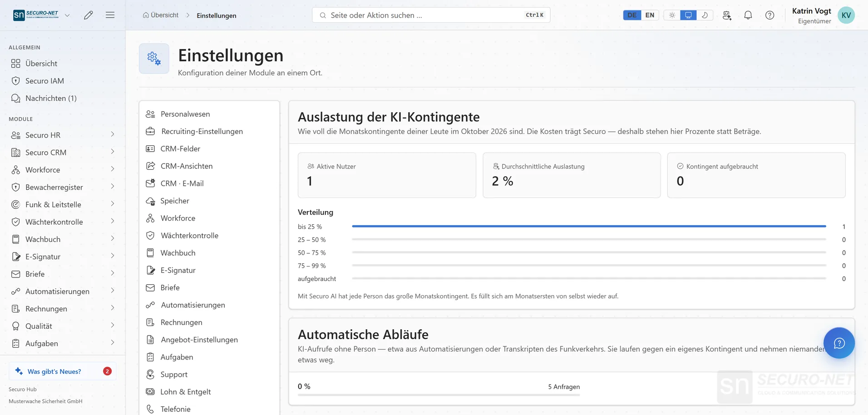Click the 0 % Automatische Abläufe progress bar
Image resolution: width=868 pixels, height=415 pixels.
click(439, 395)
